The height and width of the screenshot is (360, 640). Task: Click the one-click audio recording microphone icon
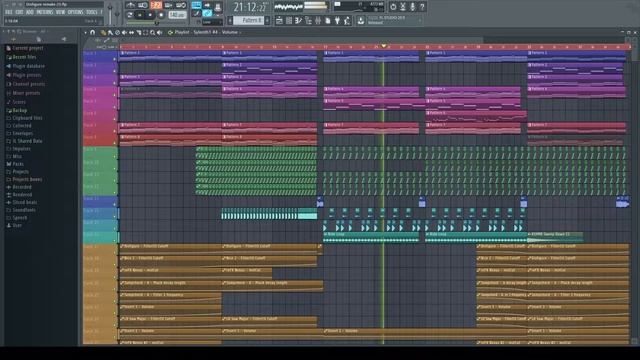(x=413, y=7)
